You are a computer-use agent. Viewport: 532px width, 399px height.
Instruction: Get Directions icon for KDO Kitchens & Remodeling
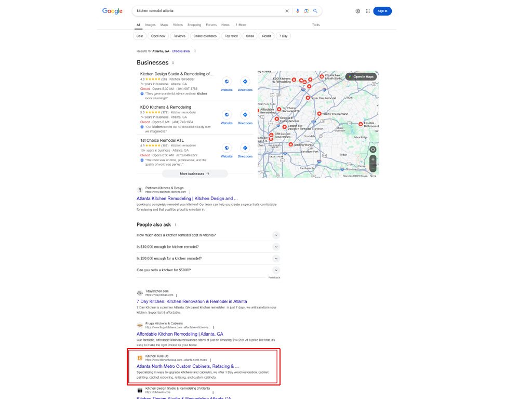coord(245,115)
